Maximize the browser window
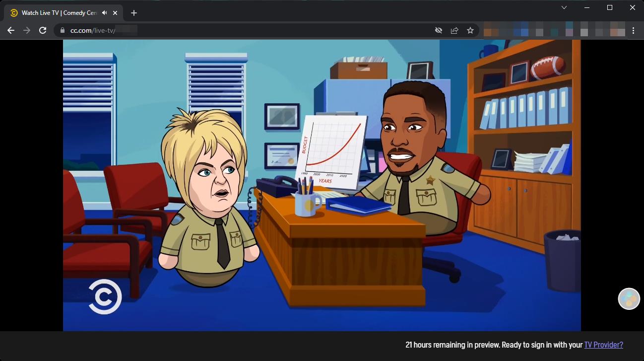Viewport: 644px width, 361px height. click(x=610, y=7)
